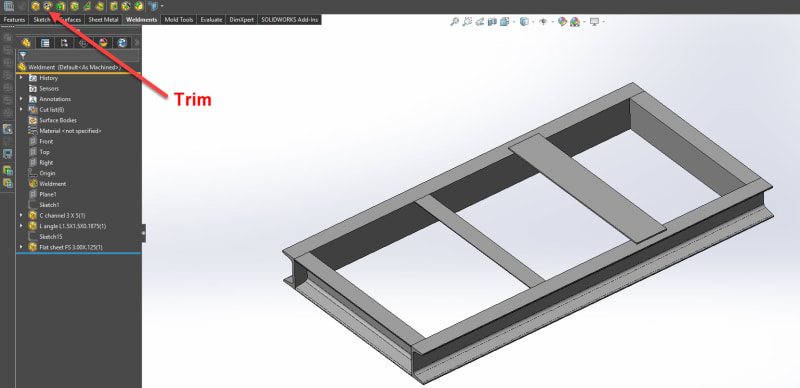Select the Extruded Boss/Base weldment icon
800x388 pixels.
tap(61, 6)
